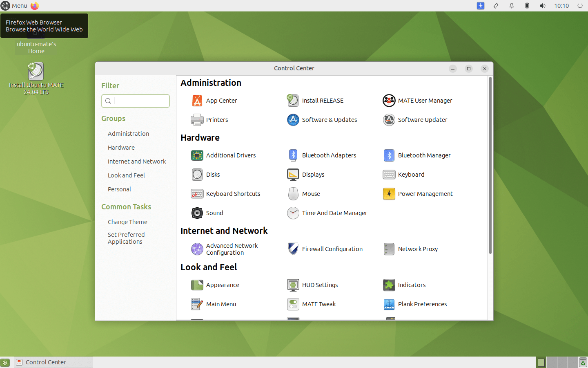Screen dimensions: 588x368
Task: Launch Bluetooth Manager
Action: click(x=424, y=155)
